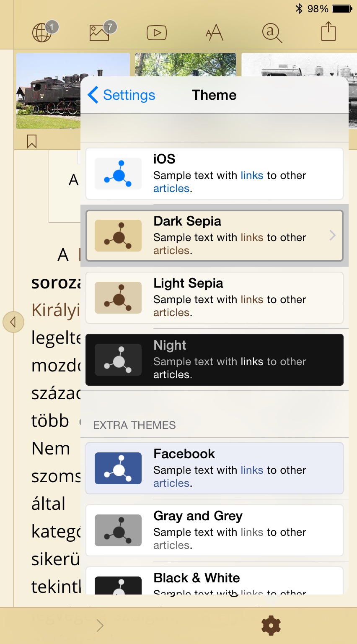357x644 pixels.
Task: Tap the share icon
Action: pos(329,32)
